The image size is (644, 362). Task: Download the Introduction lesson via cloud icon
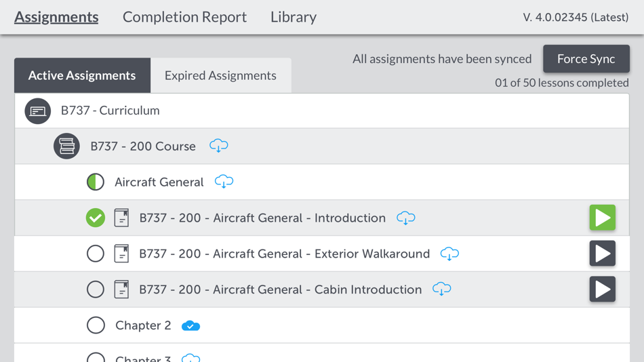click(x=406, y=218)
